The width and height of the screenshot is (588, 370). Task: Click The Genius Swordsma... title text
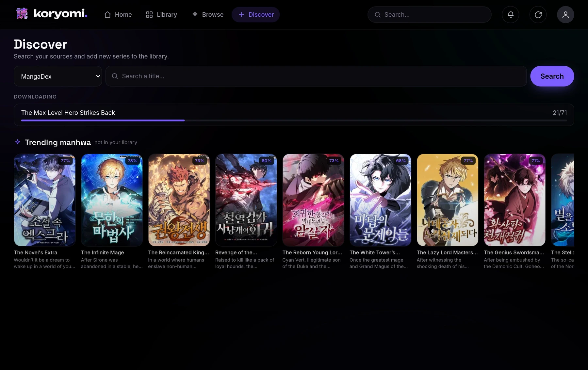514,252
